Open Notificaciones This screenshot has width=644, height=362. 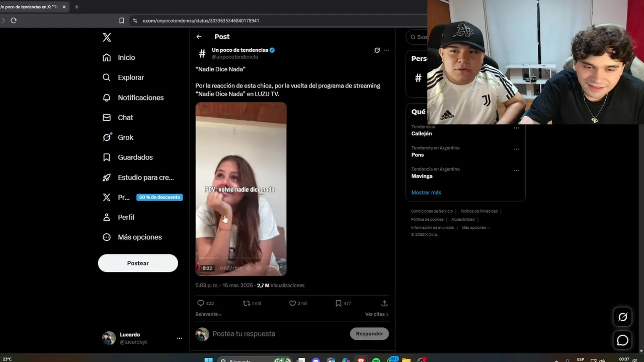(133, 98)
